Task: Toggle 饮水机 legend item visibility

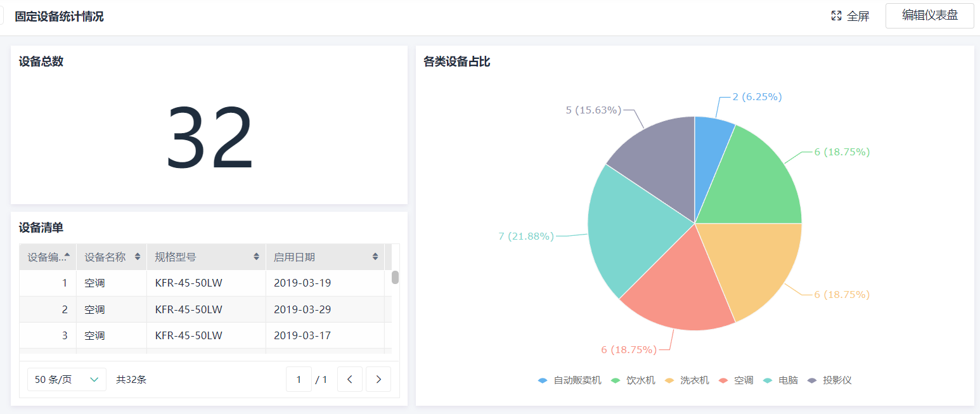Action: pyautogui.click(x=633, y=380)
